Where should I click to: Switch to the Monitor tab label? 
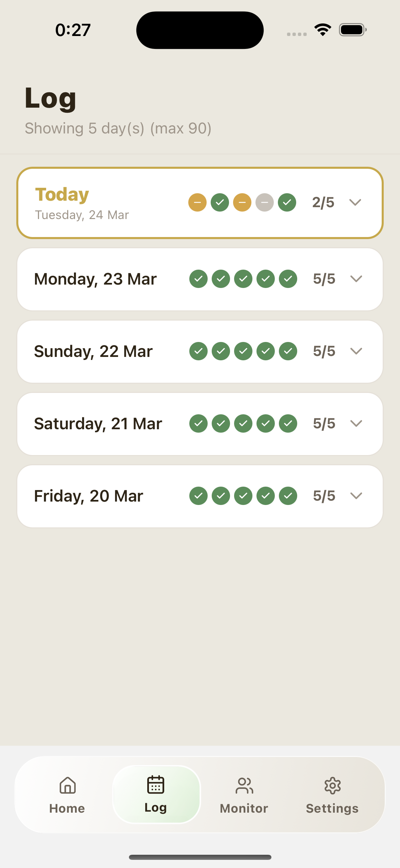tap(244, 808)
